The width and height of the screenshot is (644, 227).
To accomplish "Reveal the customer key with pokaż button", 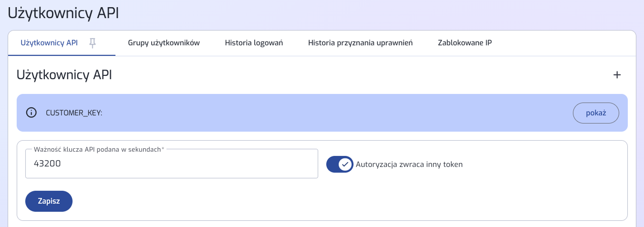I will coord(596,113).
